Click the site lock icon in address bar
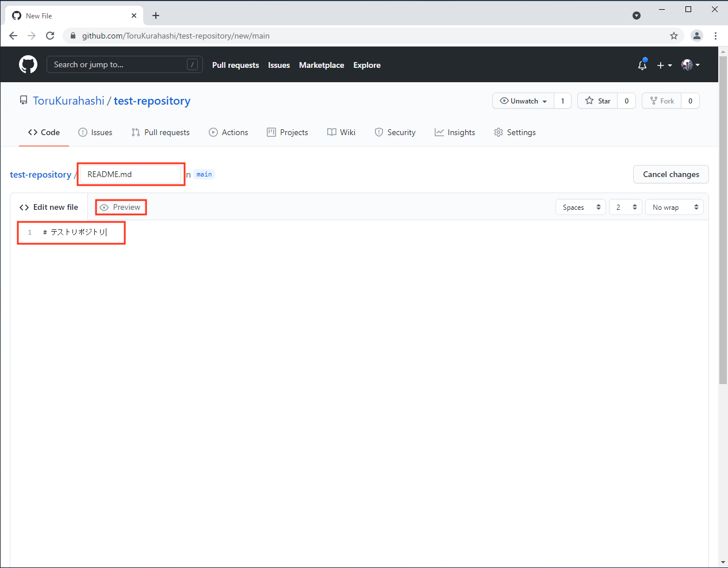Viewport: 728px width, 568px height. pyautogui.click(x=73, y=36)
